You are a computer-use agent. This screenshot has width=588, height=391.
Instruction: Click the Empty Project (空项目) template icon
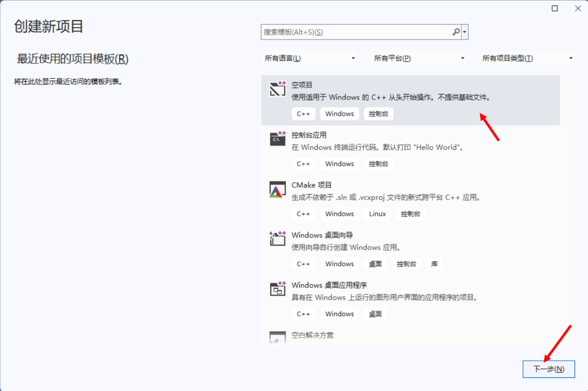click(x=277, y=89)
